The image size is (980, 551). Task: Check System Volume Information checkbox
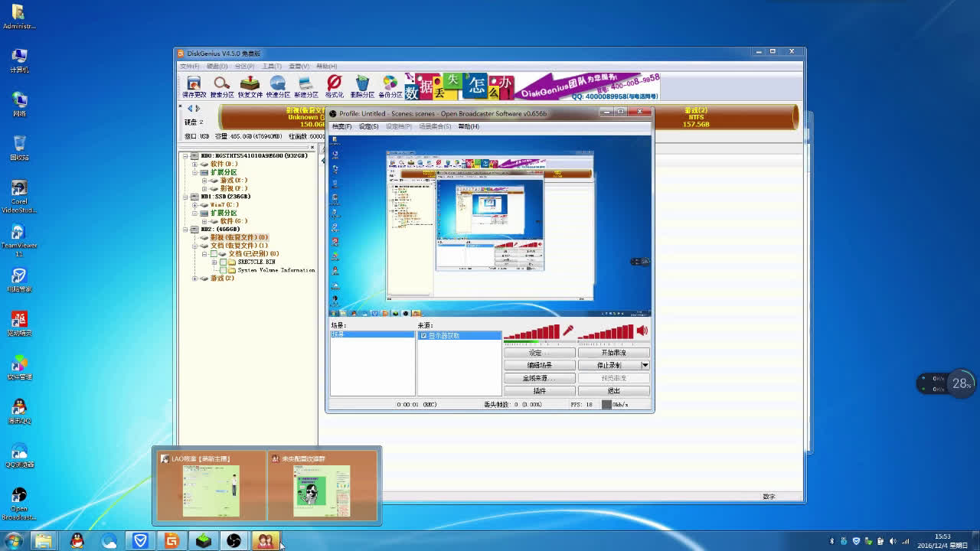[x=223, y=270]
